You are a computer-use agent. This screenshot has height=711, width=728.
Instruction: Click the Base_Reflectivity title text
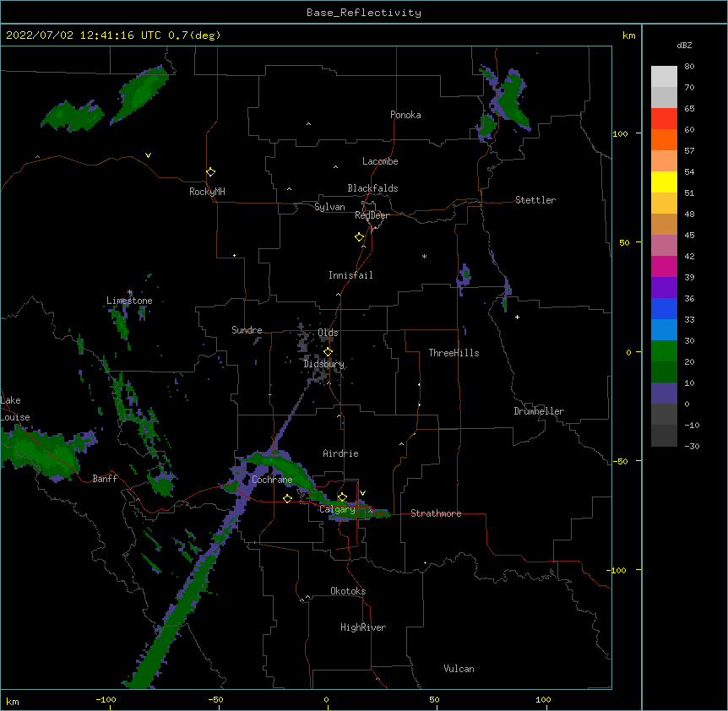tap(364, 13)
